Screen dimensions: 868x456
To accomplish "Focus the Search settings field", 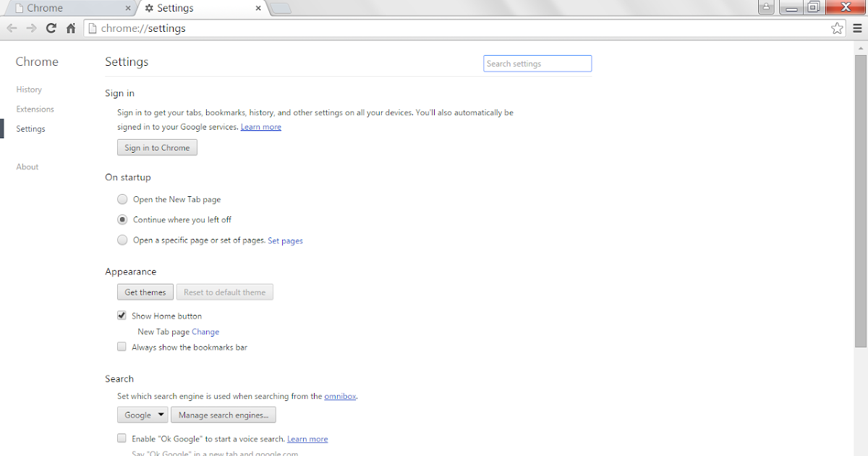I will coord(537,64).
